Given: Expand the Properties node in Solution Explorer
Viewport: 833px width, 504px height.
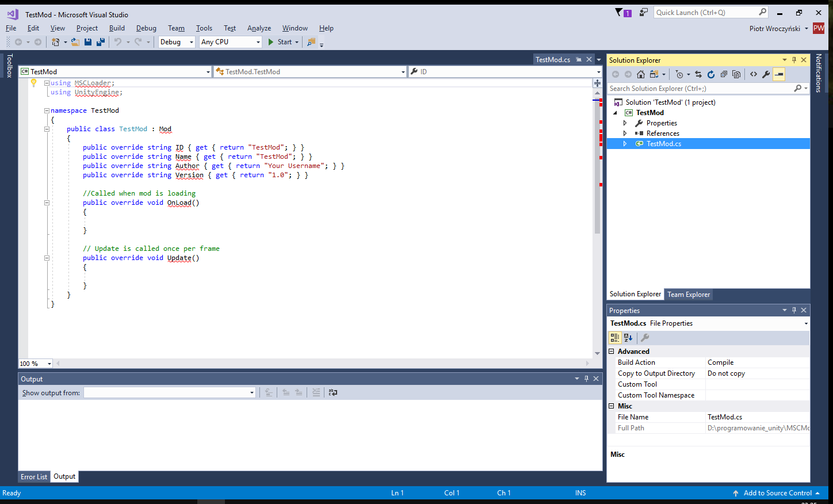Looking at the screenshot, I should (625, 123).
